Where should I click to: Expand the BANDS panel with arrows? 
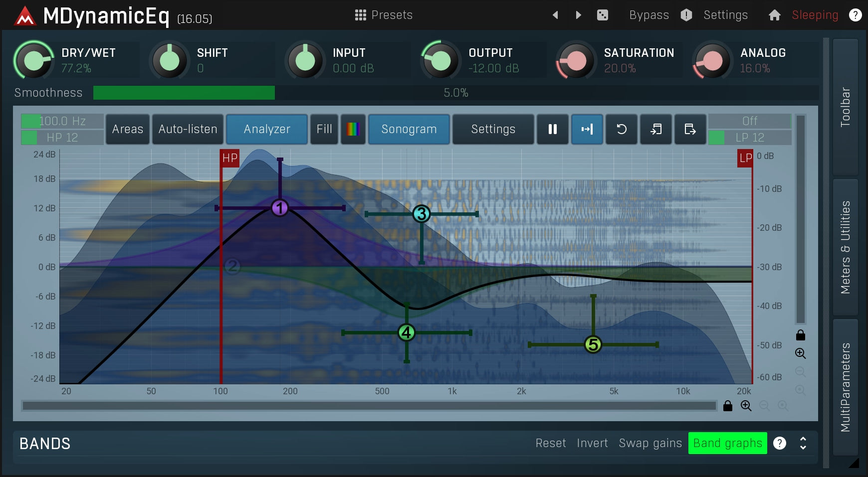click(x=803, y=443)
